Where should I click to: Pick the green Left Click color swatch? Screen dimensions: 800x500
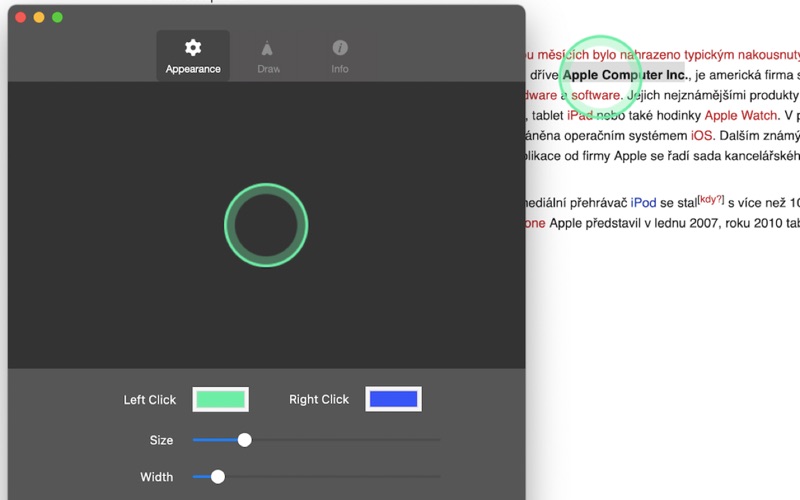click(x=220, y=399)
